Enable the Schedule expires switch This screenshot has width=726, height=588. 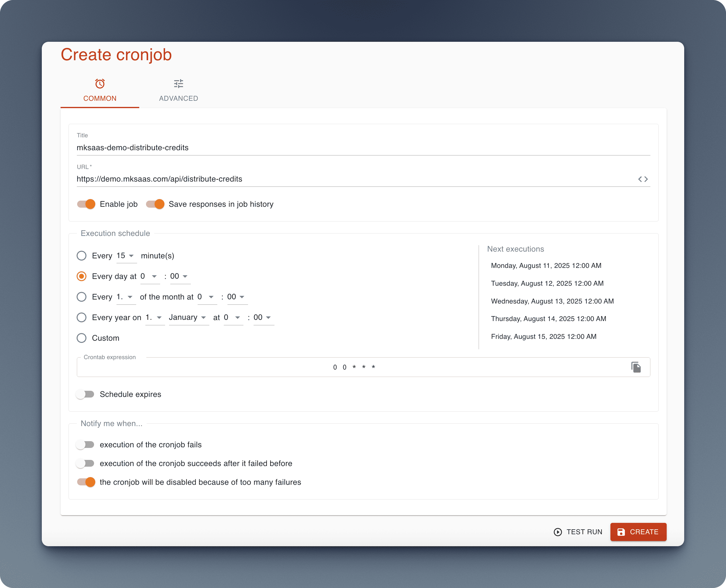85,394
